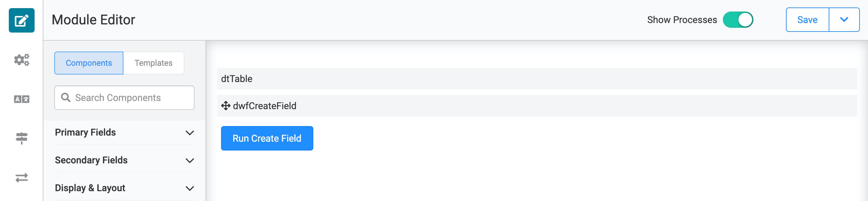Switch to the Templates tab
This screenshot has height=201, width=868.
[154, 63]
